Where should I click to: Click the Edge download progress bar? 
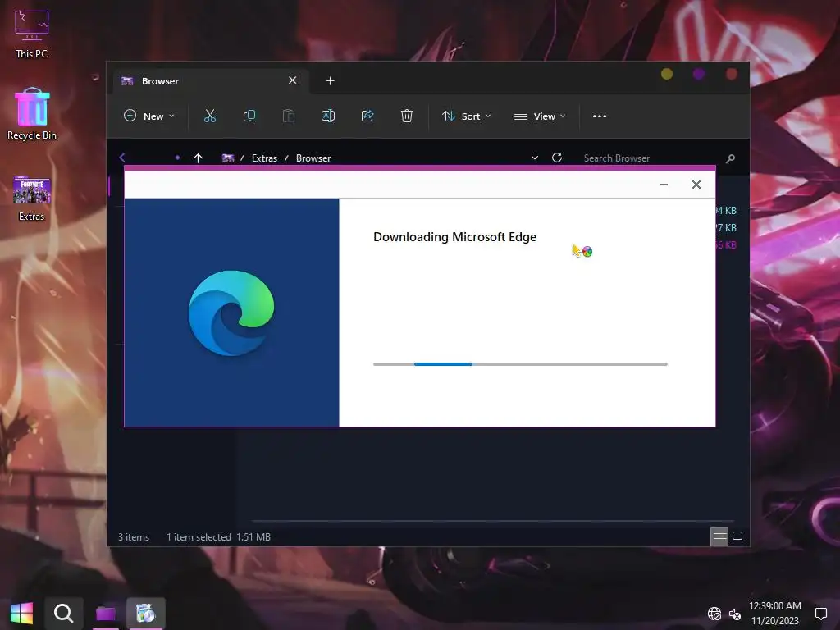coord(520,364)
